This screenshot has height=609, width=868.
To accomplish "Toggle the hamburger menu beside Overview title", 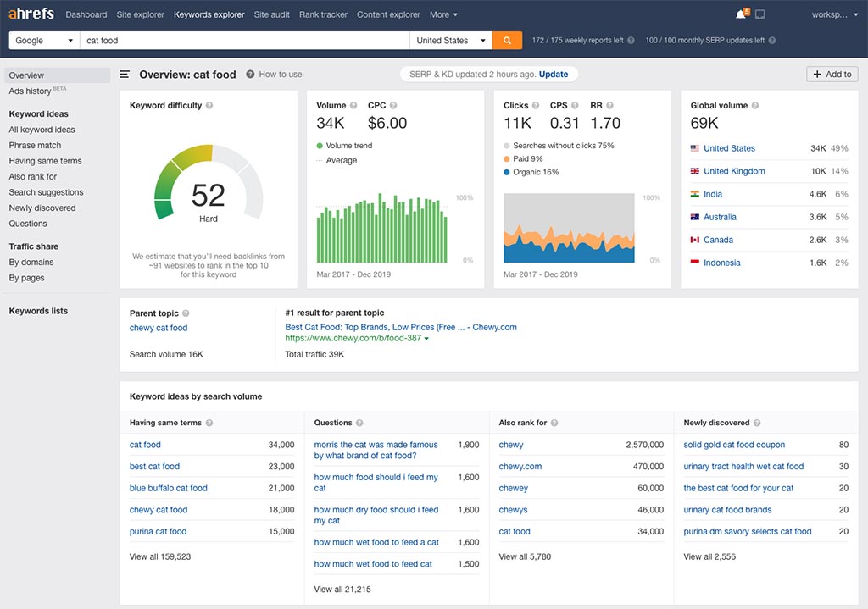I will click(x=125, y=75).
